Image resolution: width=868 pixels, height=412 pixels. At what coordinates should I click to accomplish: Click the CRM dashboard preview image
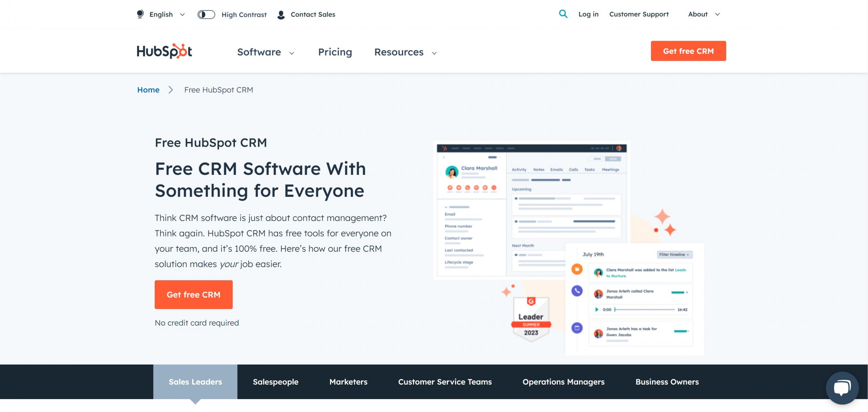[x=531, y=210]
